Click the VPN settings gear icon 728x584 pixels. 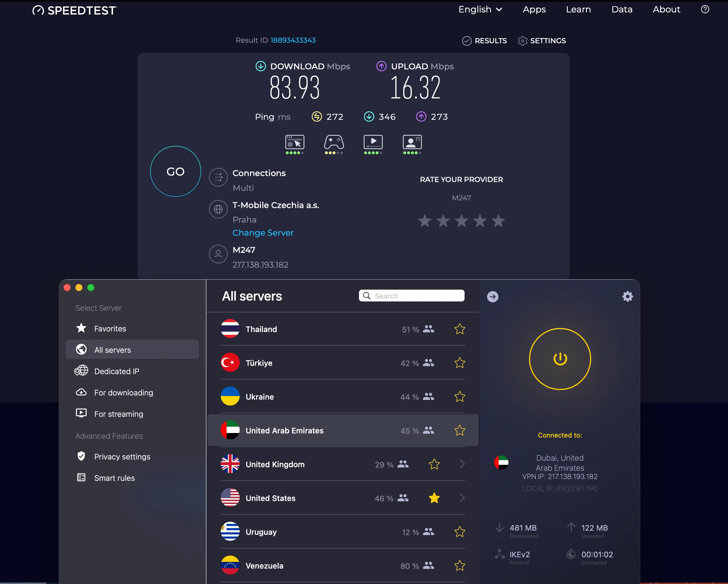627,296
